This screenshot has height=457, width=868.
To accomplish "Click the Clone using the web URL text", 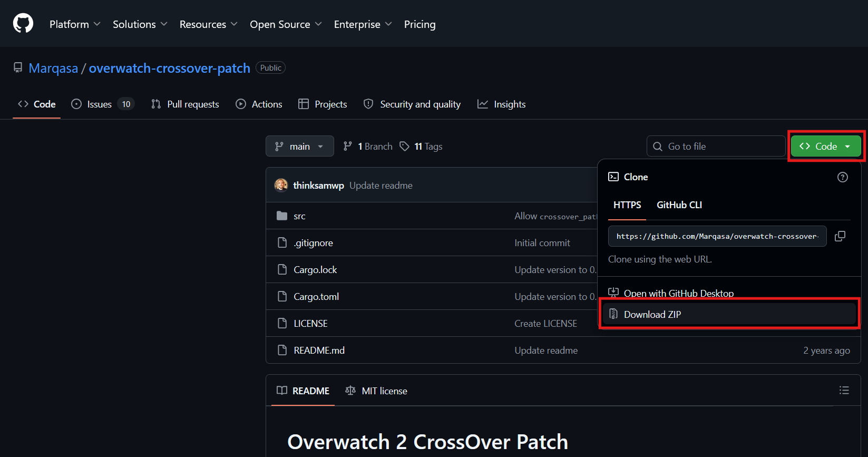I will (x=660, y=259).
